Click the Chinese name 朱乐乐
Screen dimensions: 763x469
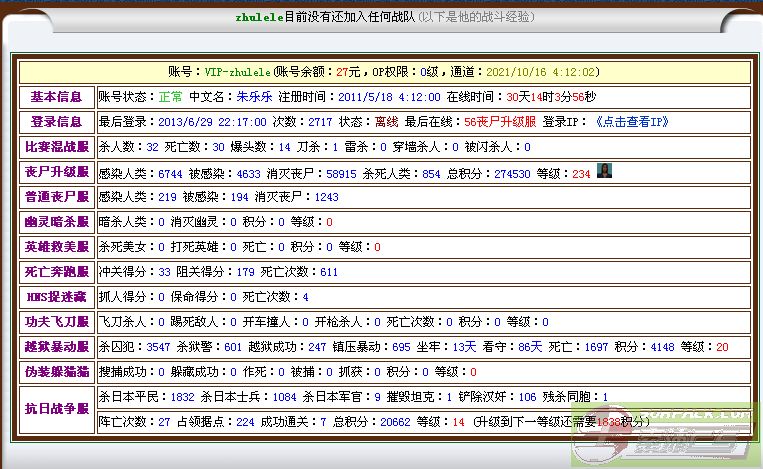click(253, 97)
